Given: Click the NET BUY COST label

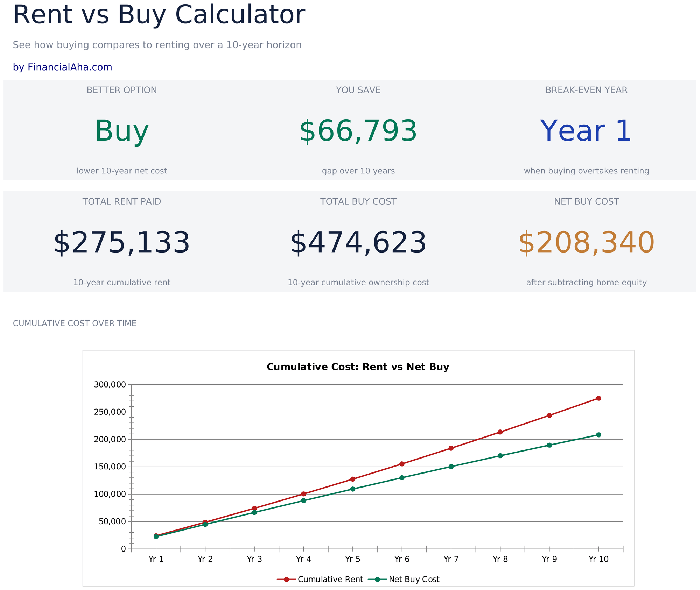Looking at the screenshot, I should click(x=587, y=202).
